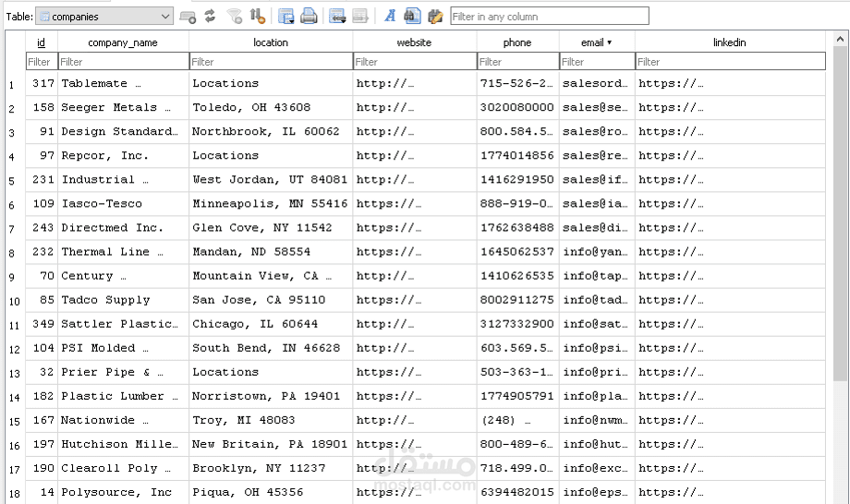
Task: Select the 'Iasco-Tesco' company cell
Action: [x=123, y=204]
